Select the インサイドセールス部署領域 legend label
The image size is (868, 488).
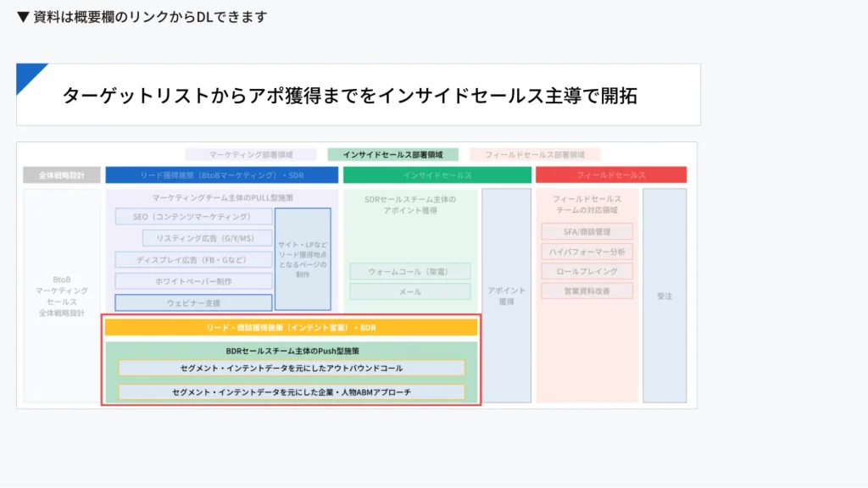point(392,155)
